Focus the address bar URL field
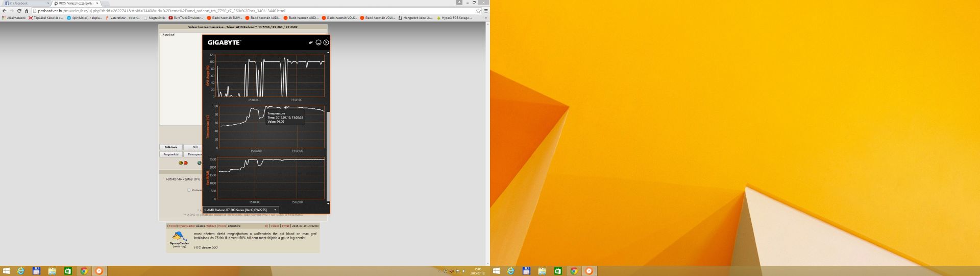Viewport: 980px width, 276px height. coord(253,11)
